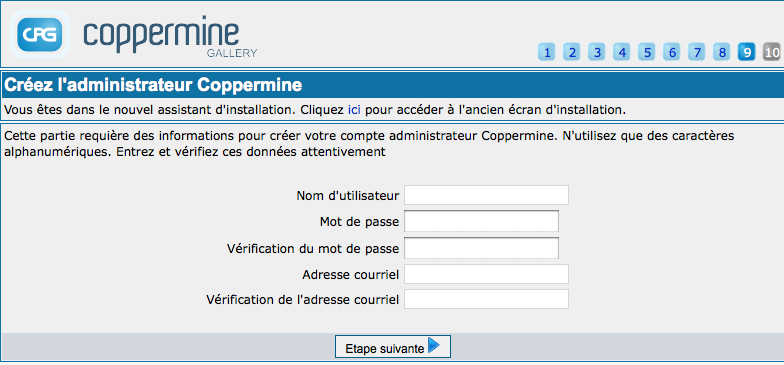This screenshot has width=784, height=365.
Task: Go to installer step 4
Action: pyautogui.click(x=622, y=52)
